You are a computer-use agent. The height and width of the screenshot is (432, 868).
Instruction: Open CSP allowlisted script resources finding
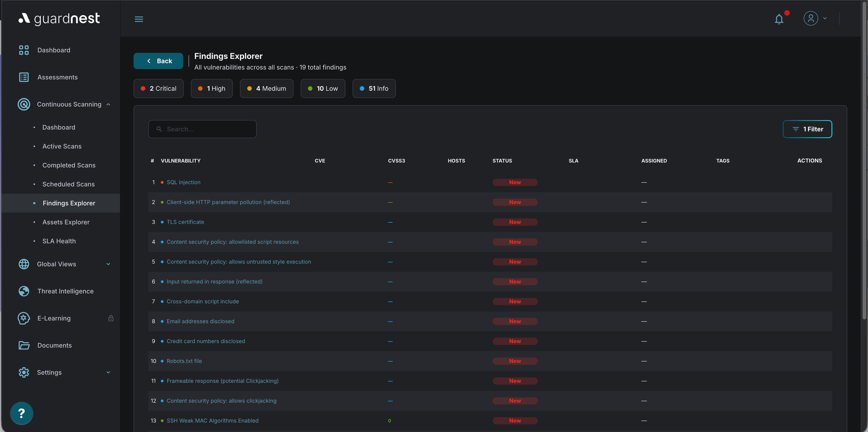pos(233,242)
